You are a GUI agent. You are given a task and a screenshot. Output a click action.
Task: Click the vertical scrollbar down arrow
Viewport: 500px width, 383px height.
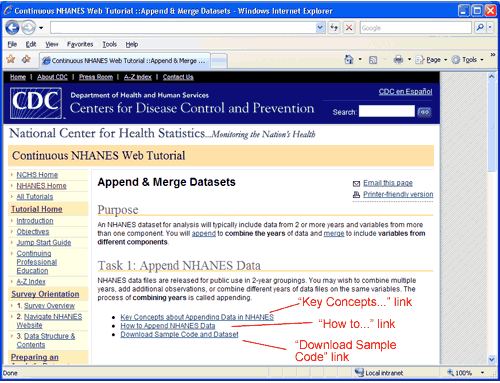pos(492,359)
